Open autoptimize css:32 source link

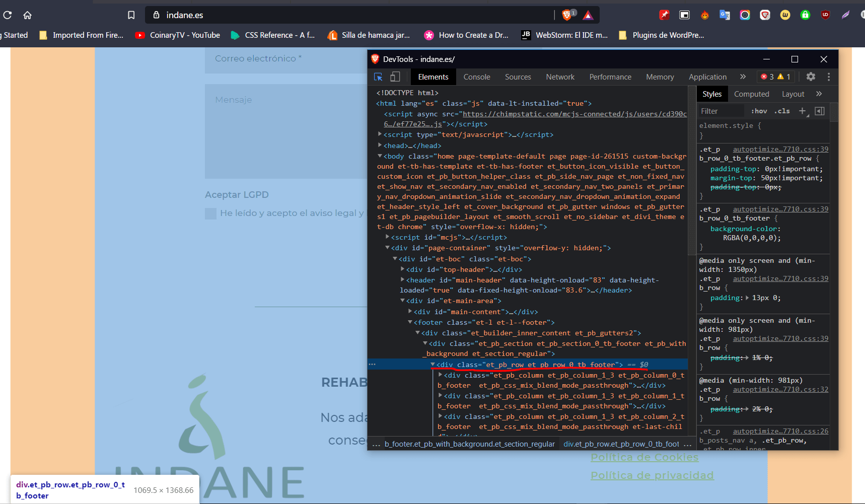780,389
